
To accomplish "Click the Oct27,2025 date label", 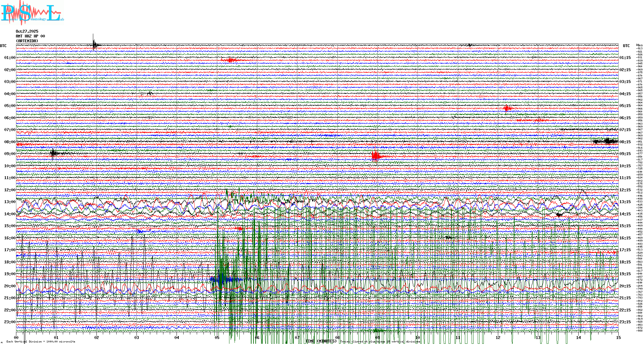I will pos(27,31).
